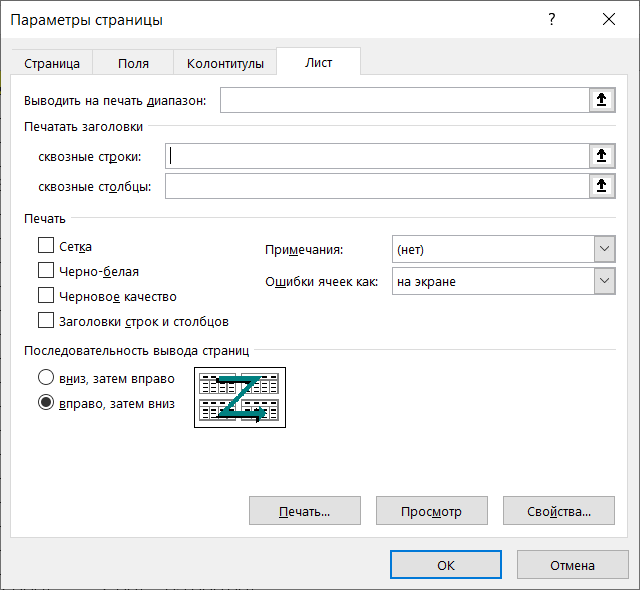Click the Печать... button
This screenshot has height=590, width=640.
305,511
